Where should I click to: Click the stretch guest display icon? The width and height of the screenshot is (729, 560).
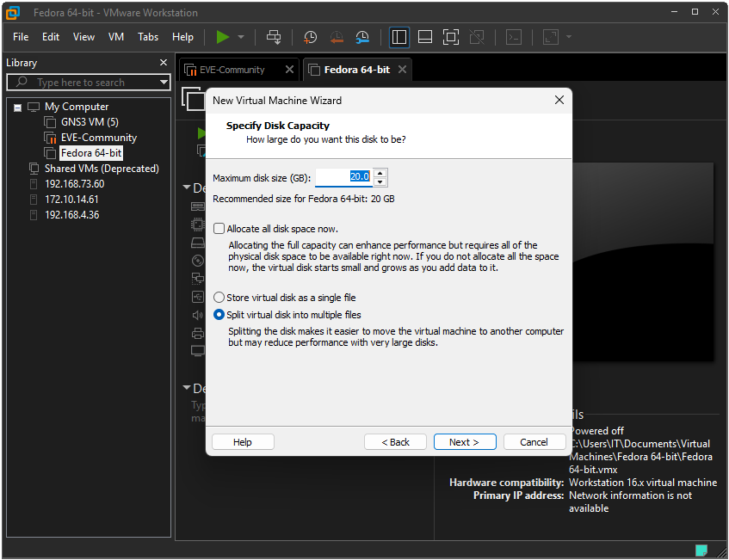point(551,37)
